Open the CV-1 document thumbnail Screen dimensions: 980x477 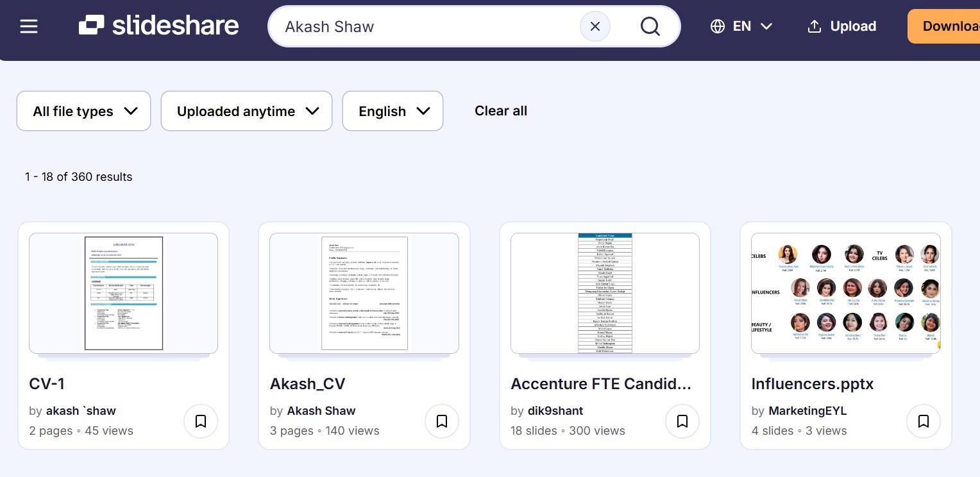point(124,292)
